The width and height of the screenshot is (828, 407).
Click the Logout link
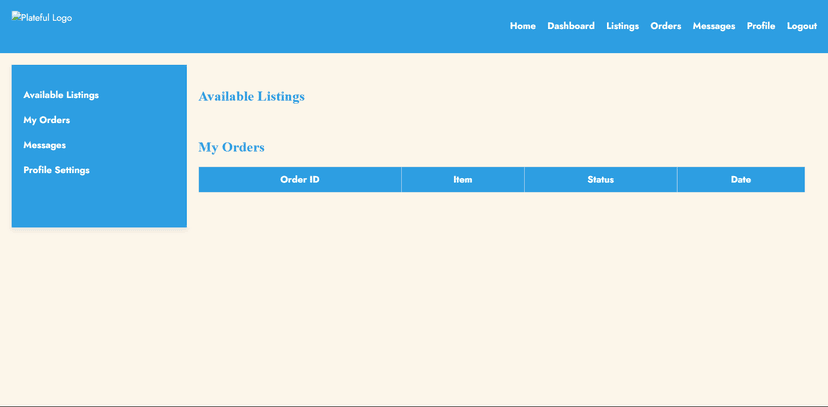click(x=801, y=26)
